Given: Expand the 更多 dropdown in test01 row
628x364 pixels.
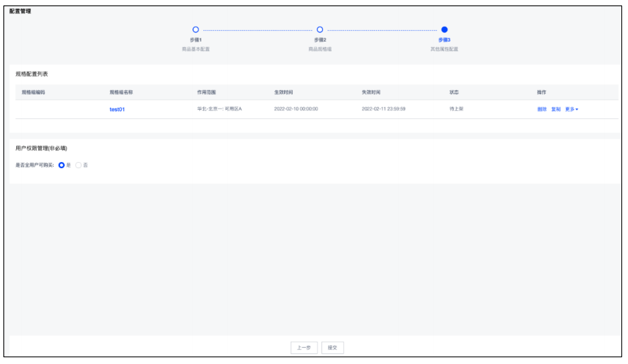Looking at the screenshot, I should (571, 109).
